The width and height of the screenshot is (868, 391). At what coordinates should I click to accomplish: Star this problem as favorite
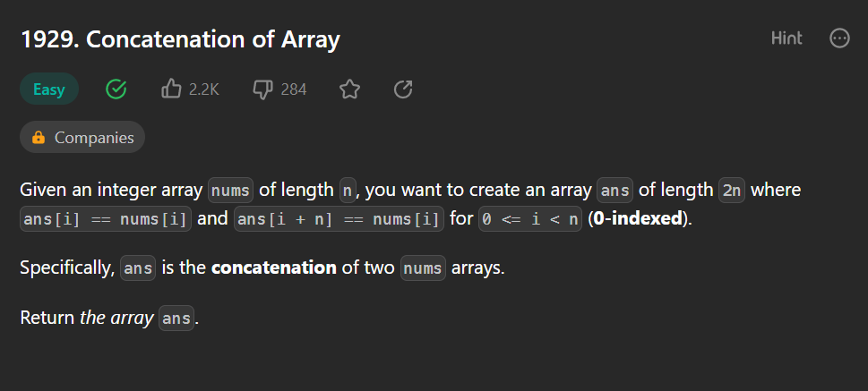pos(350,89)
